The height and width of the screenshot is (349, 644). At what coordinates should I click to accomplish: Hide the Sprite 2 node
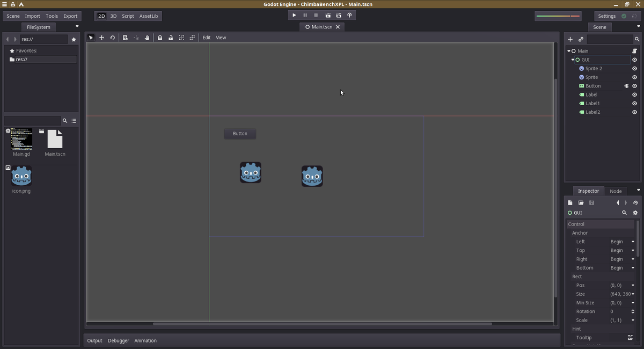[x=634, y=68]
